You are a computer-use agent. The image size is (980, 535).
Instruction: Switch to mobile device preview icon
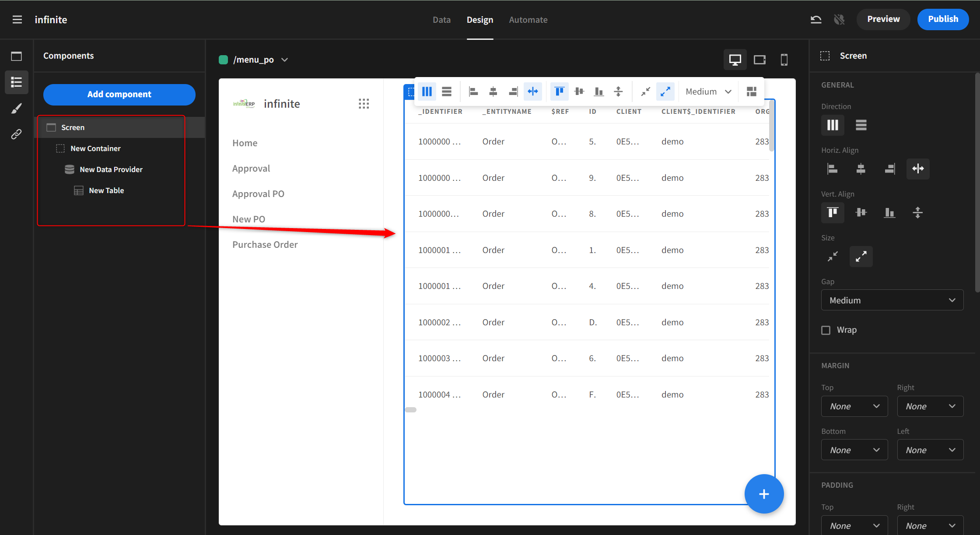[784, 60]
